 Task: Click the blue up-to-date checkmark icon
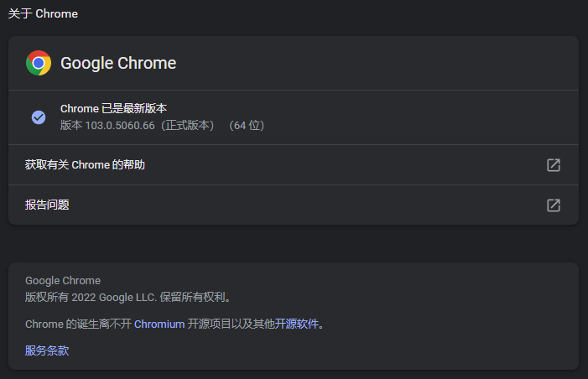tap(39, 117)
